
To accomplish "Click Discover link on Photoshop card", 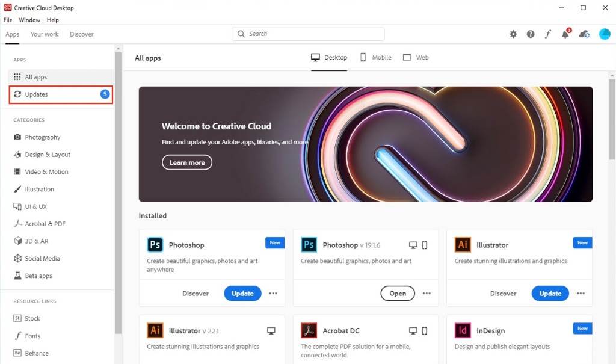I will pos(196,293).
